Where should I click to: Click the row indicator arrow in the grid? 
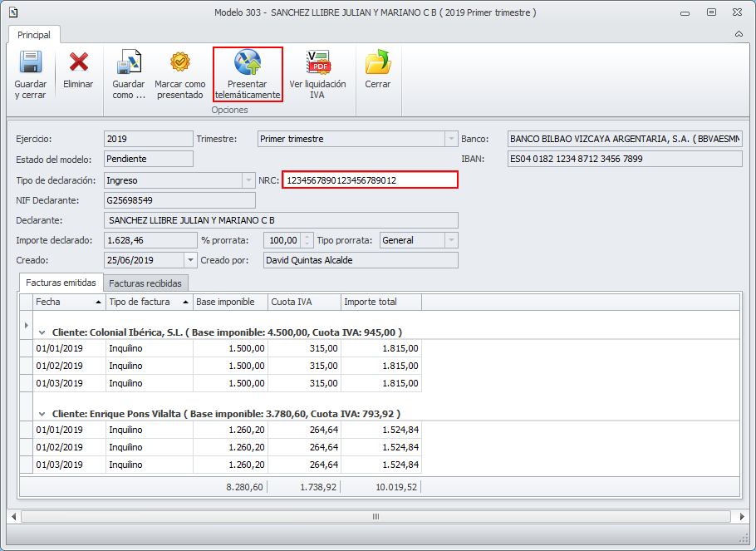click(x=26, y=325)
